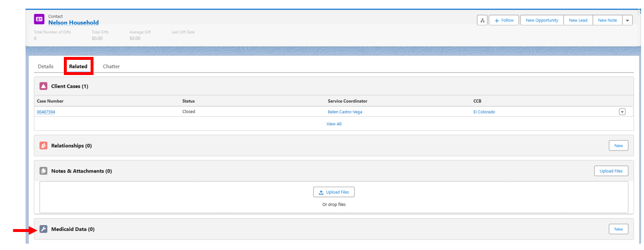Screen dimensions: 644x250
Task: Click the Relationships section icon
Action: click(43, 145)
